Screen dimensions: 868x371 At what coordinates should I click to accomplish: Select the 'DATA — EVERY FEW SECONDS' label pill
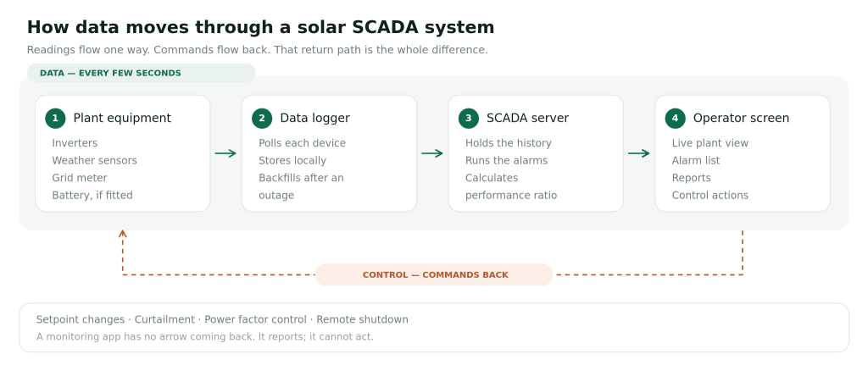142,73
